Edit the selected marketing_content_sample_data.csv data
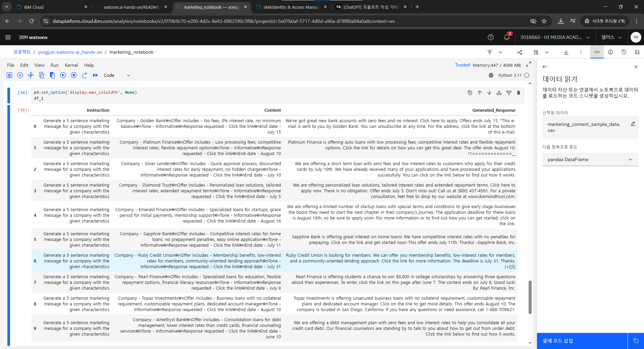 point(633,124)
